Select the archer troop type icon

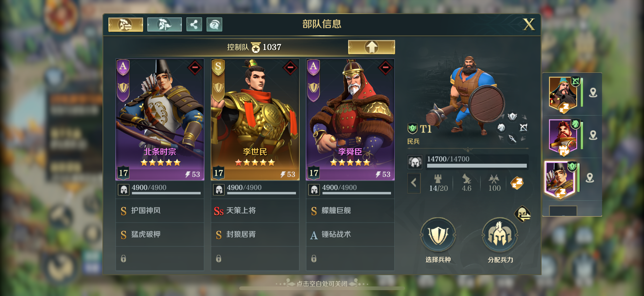523,128
